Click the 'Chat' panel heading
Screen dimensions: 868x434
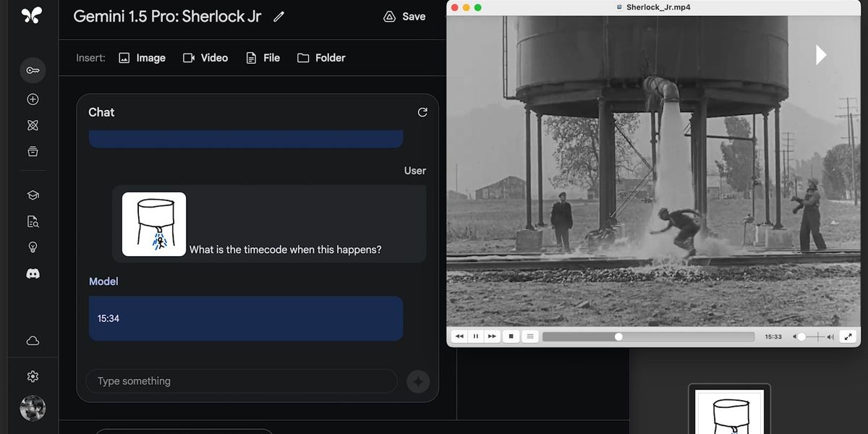pos(101,112)
